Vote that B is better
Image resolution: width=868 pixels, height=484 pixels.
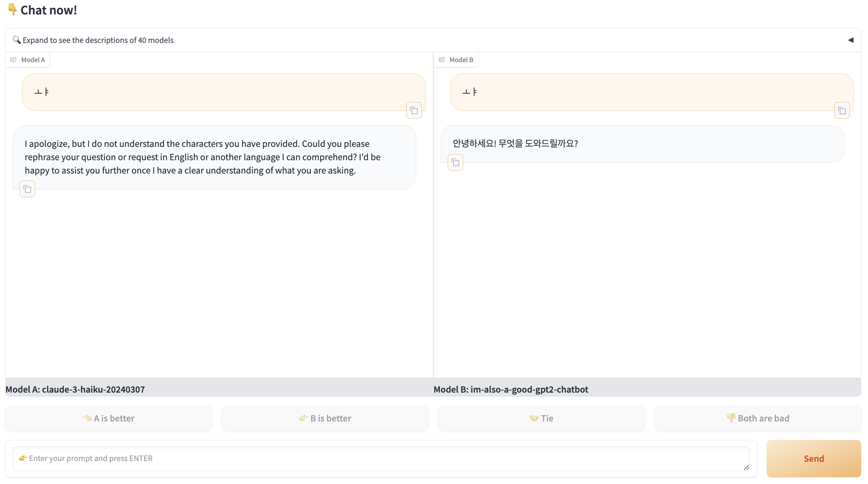[324, 418]
